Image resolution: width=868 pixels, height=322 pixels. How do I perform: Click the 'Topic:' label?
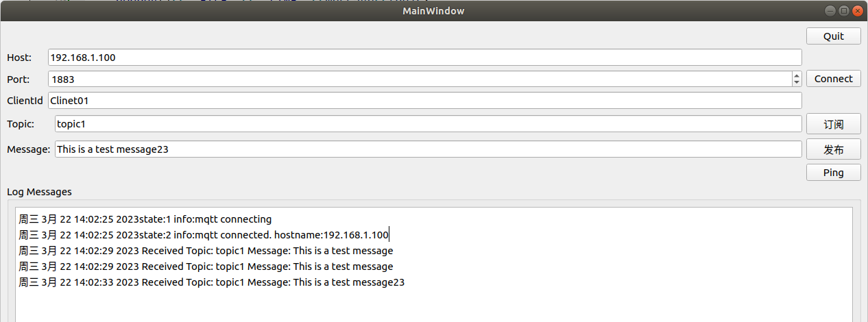(x=20, y=124)
